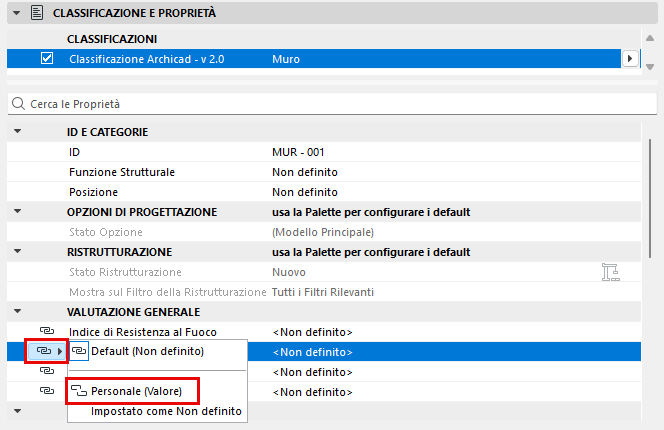Click the renovation palette icon beside Nuovo
Viewport: 664px width, 430px height.
611,272
